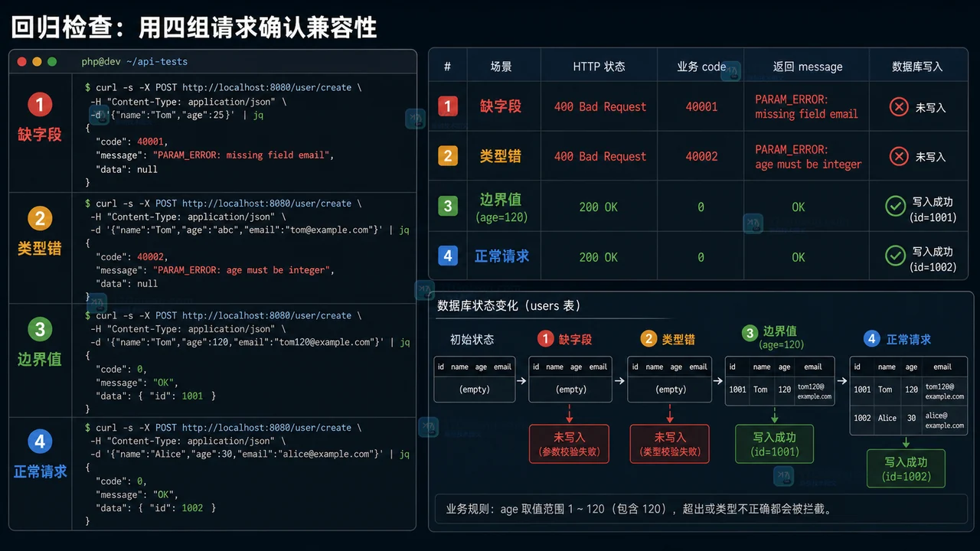
Task: Click the "数据库写入" column header
Action: point(917,67)
